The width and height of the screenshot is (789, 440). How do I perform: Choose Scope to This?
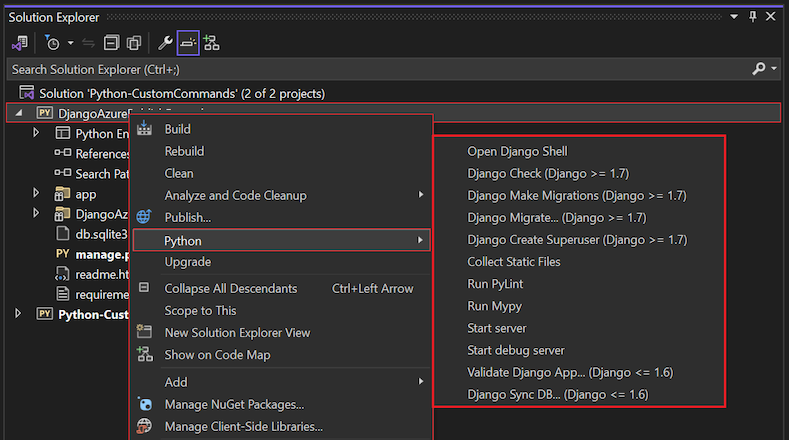(x=200, y=311)
